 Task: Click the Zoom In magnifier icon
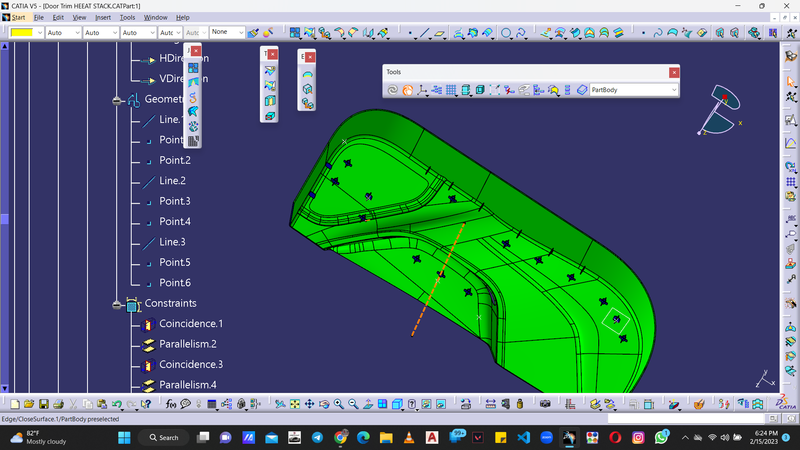(339, 405)
